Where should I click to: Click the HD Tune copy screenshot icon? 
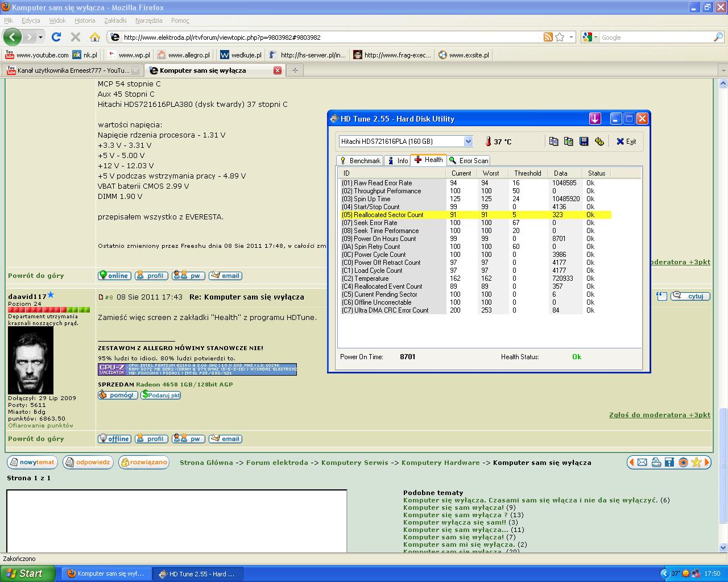click(x=568, y=142)
